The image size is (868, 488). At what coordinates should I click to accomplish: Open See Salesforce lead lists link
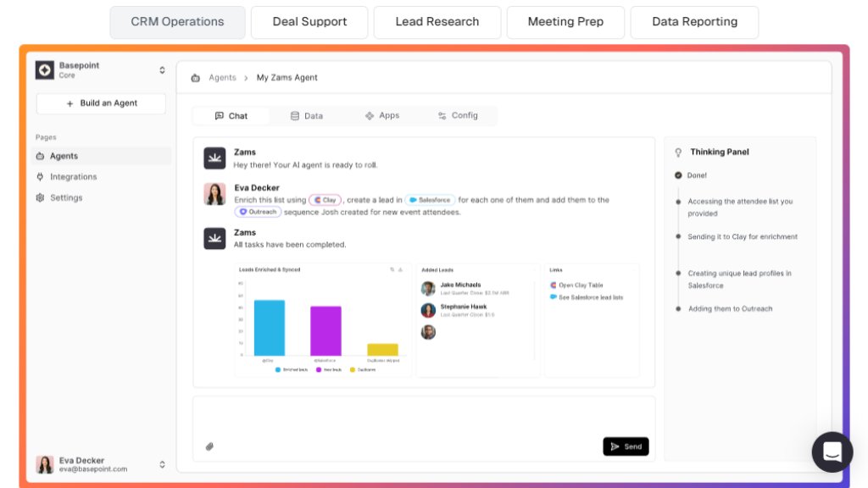587,297
